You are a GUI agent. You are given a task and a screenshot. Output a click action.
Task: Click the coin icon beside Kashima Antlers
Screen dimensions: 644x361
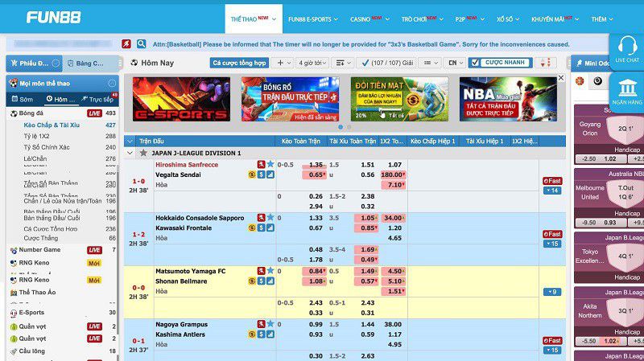click(252, 334)
